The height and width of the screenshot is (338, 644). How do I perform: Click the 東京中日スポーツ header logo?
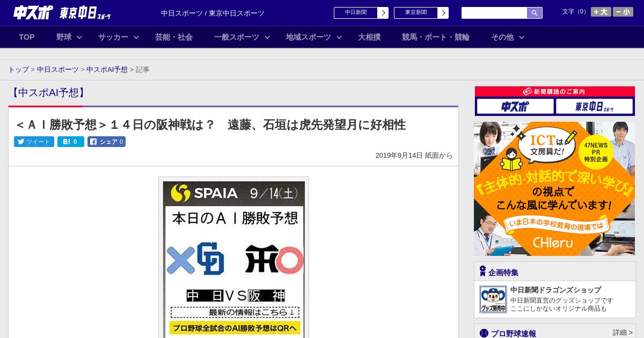pyautogui.click(x=85, y=13)
